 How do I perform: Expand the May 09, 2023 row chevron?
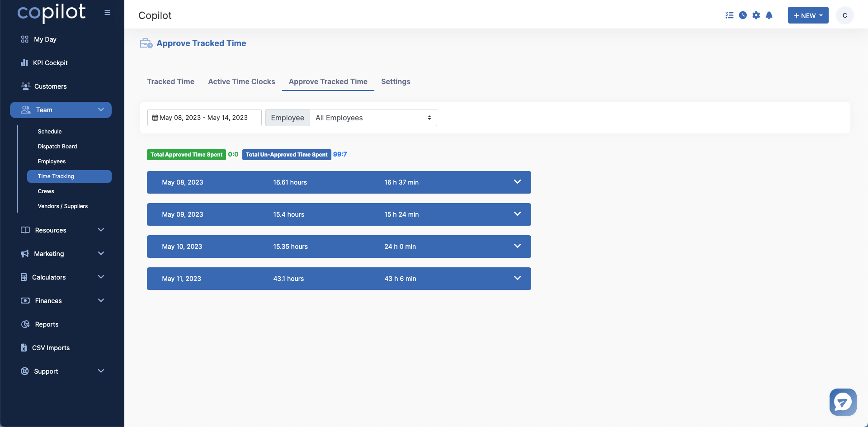coord(518,214)
